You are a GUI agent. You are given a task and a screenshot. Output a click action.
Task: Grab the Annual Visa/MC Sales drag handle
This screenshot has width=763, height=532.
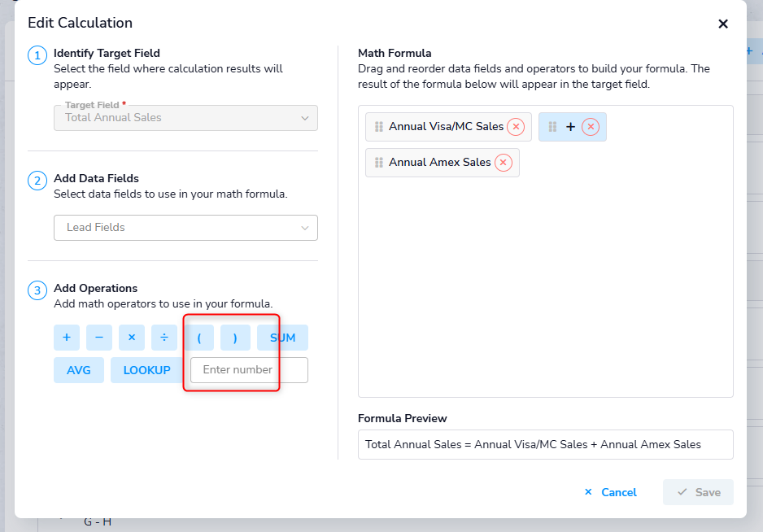(x=378, y=127)
